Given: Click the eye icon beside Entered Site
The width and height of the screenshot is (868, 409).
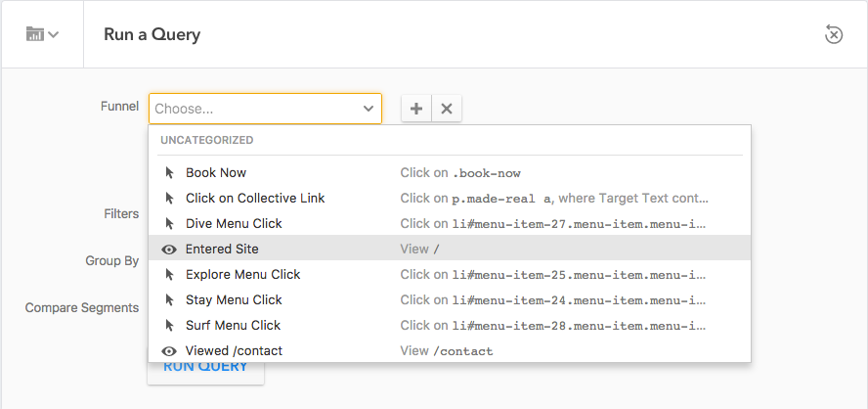Looking at the screenshot, I should pos(169,250).
